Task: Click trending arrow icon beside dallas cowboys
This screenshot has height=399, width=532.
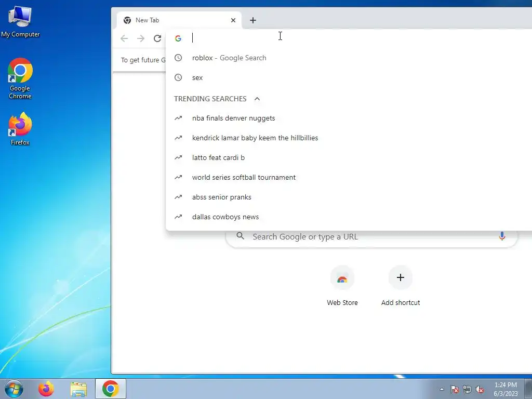Action: point(178,217)
